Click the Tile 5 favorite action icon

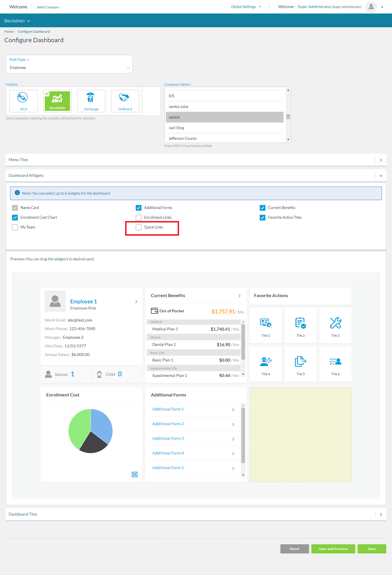[300, 361]
